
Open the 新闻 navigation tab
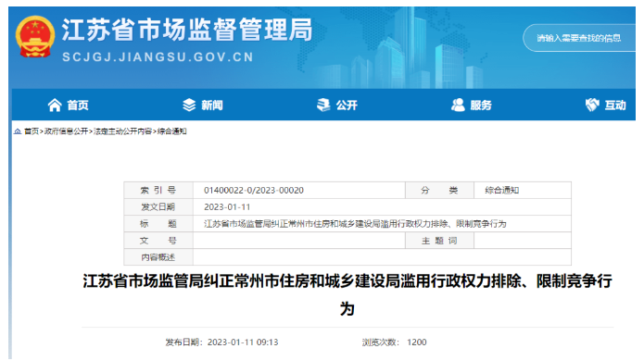[203, 106]
